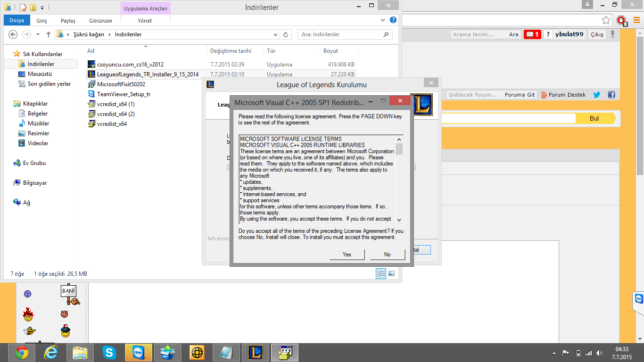Click the New Folder icon in quick access toolbar
This screenshot has width=644, height=362.
coord(33,8)
